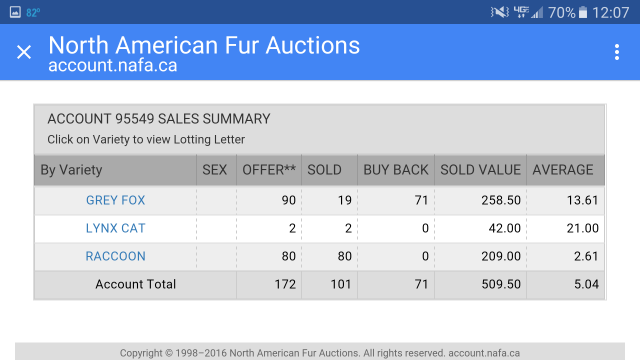Image resolution: width=640 pixels, height=360 pixels.
Task: Tap the 82° temperature indicator
Action: click(33, 13)
